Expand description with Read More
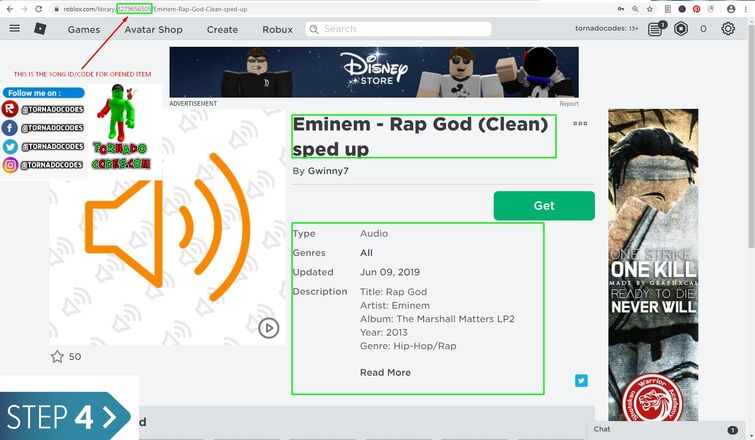Image resolution: width=755 pixels, height=440 pixels. click(x=385, y=373)
